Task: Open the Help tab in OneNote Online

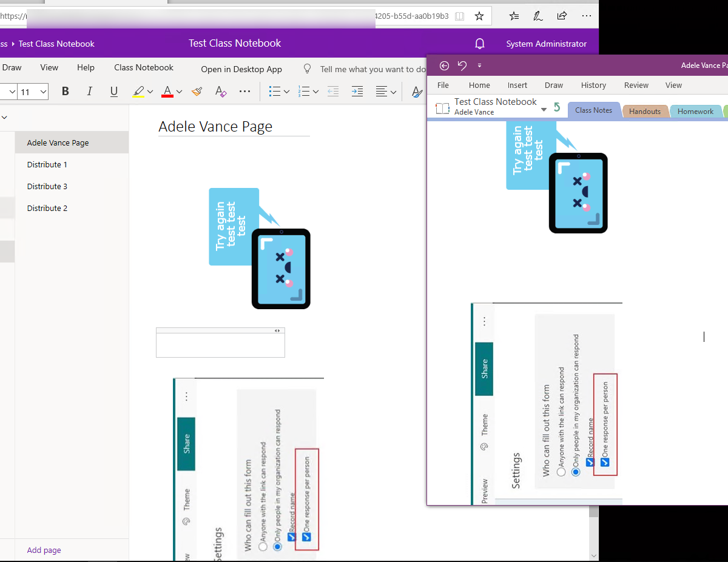Action: (x=86, y=67)
